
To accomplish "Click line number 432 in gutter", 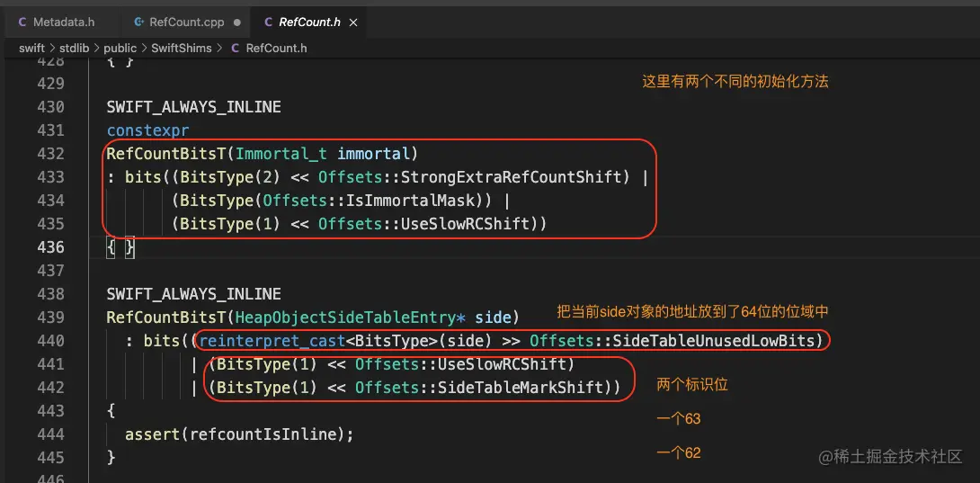I will (x=49, y=154).
